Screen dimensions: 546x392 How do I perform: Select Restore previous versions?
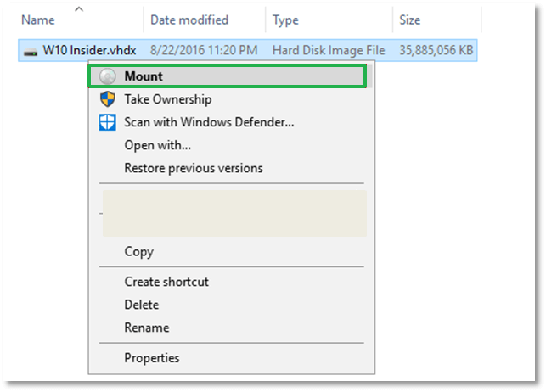pyautogui.click(x=231, y=168)
